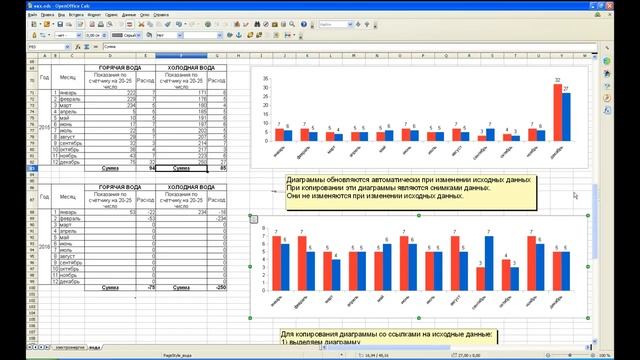Find previous arrow beside search box
640x360 pixels.
pyautogui.click(x=367, y=24)
